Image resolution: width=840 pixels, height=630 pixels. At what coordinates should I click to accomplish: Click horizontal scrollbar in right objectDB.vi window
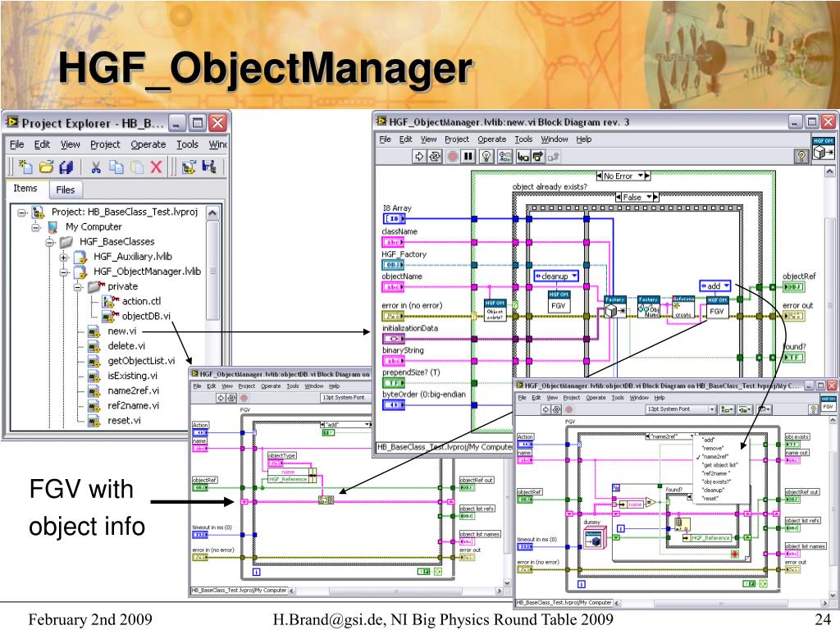click(x=721, y=603)
